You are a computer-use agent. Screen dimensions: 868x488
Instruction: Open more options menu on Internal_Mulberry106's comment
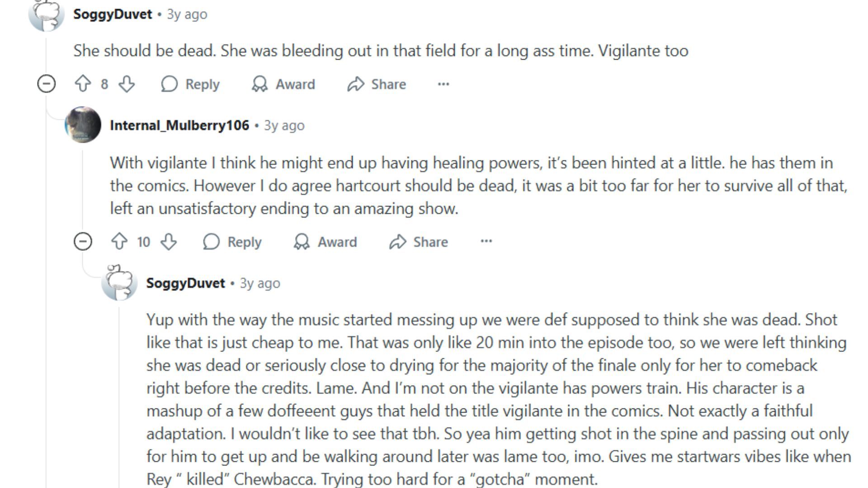click(x=486, y=242)
